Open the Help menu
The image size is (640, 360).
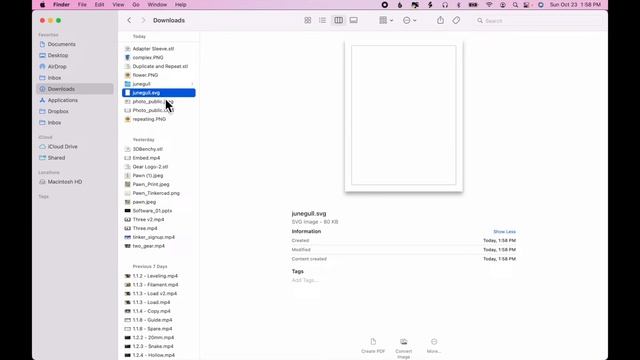[180, 5]
